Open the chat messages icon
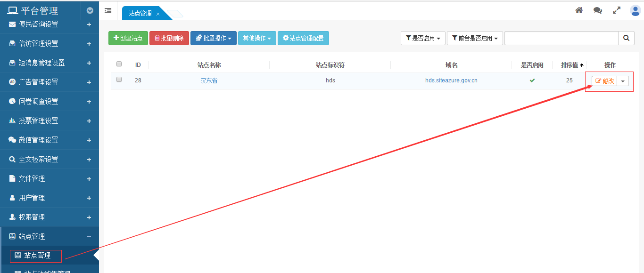This screenshot has width=644, height=273. click(598, 10)
